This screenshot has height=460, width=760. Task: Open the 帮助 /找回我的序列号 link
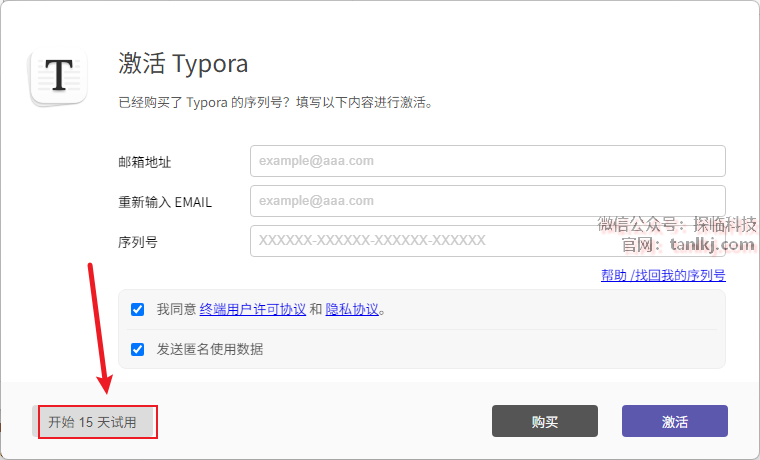[663, 275]
